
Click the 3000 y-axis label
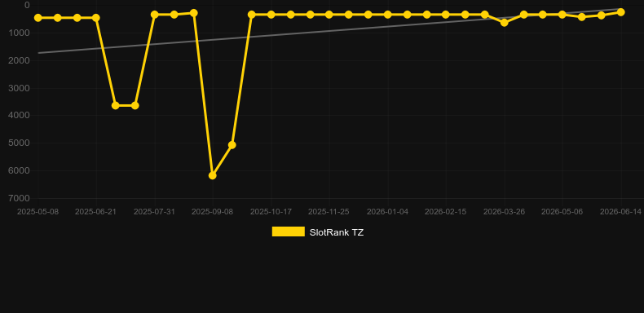[x=19, y=88]
